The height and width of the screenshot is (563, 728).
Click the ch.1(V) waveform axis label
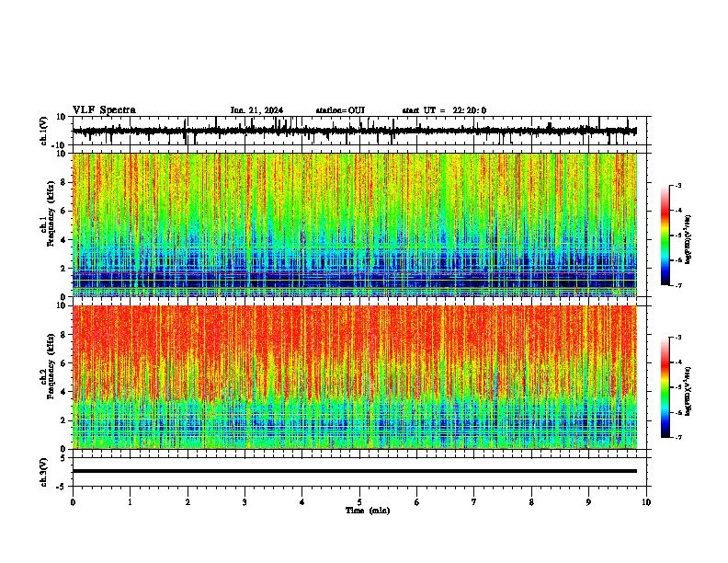(x=43, y=131)
